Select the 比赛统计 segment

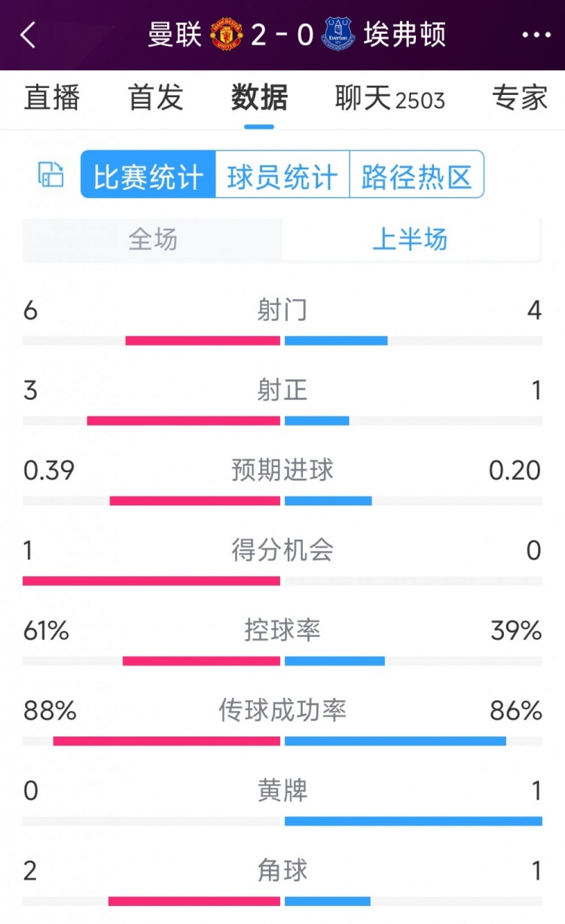click(x=148, y=175)
